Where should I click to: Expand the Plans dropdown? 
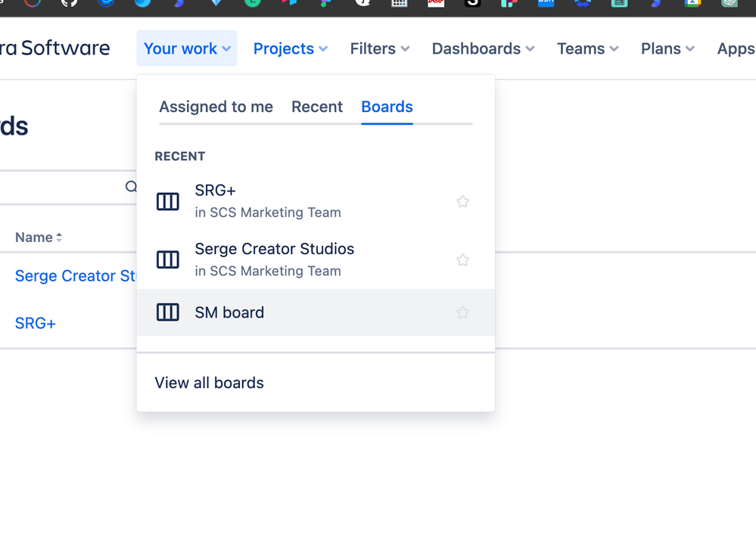[x=666, y=48]
